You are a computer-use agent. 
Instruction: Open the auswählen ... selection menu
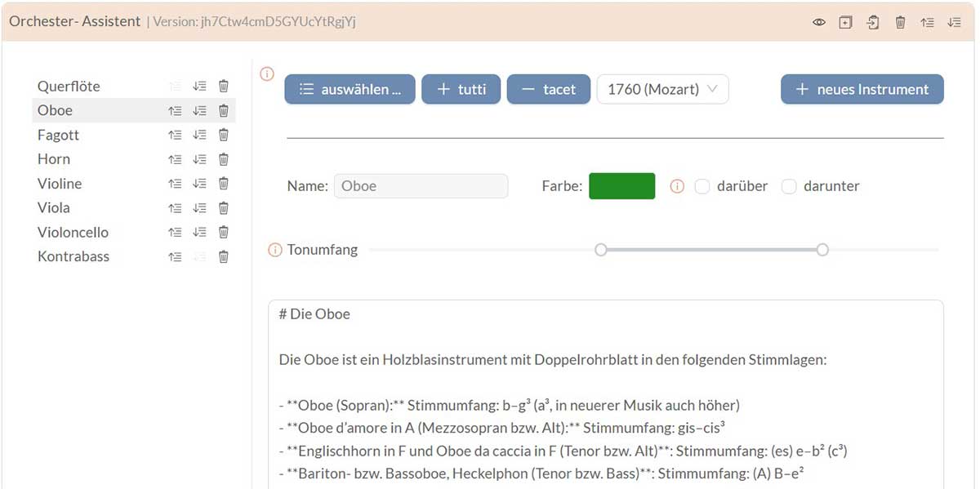point(350,90)
